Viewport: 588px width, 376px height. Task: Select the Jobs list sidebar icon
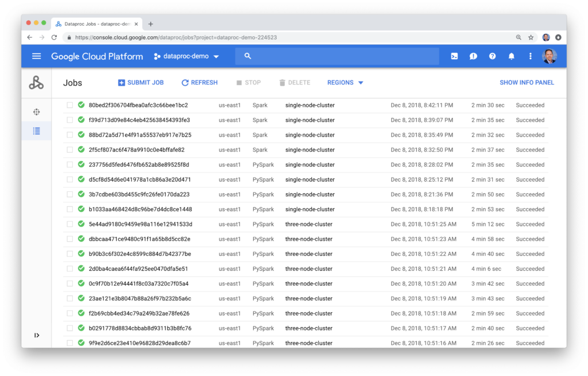tap(36, 131)
